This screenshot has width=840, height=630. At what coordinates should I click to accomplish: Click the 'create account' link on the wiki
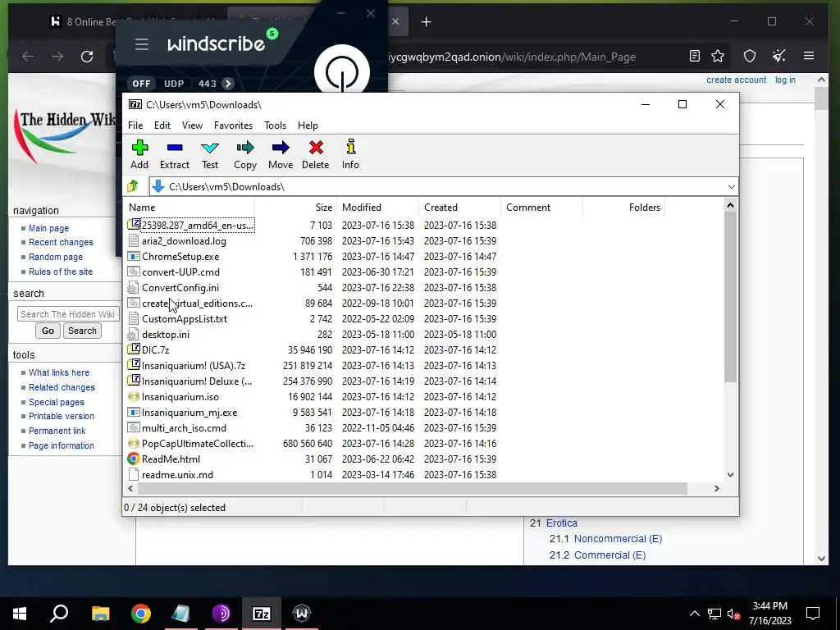736,80
